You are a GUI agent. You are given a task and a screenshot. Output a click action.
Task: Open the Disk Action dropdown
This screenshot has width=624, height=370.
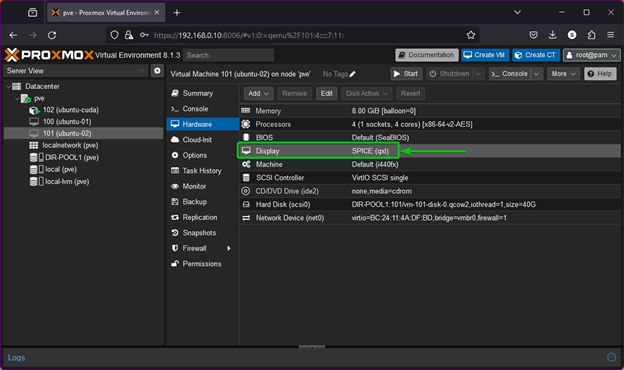pos(367,93)
